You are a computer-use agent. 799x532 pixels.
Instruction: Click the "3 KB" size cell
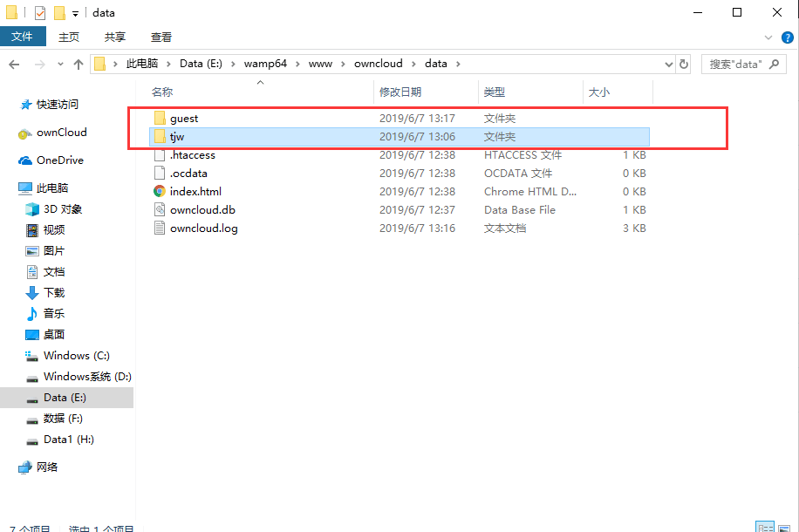[634, 228]
